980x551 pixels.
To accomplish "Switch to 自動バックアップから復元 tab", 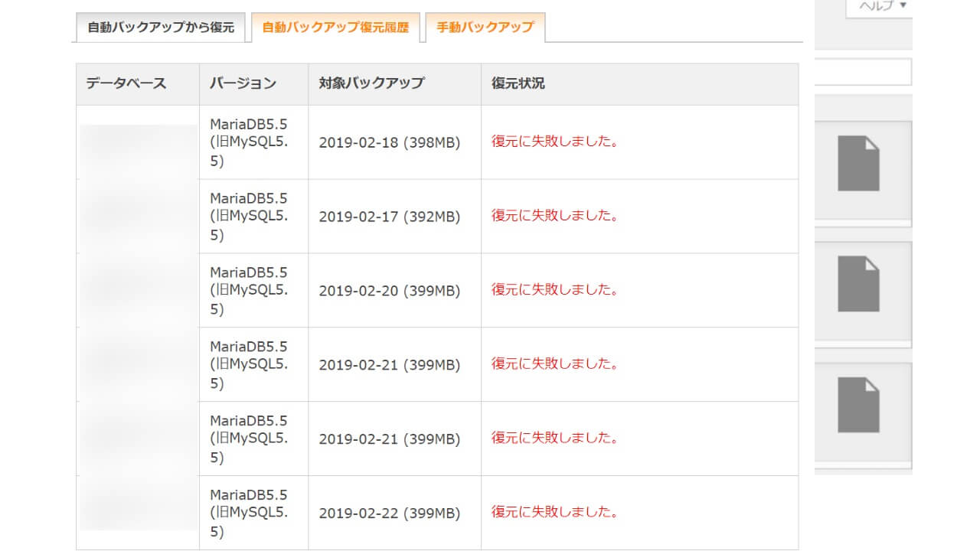I will coord(161,28).
